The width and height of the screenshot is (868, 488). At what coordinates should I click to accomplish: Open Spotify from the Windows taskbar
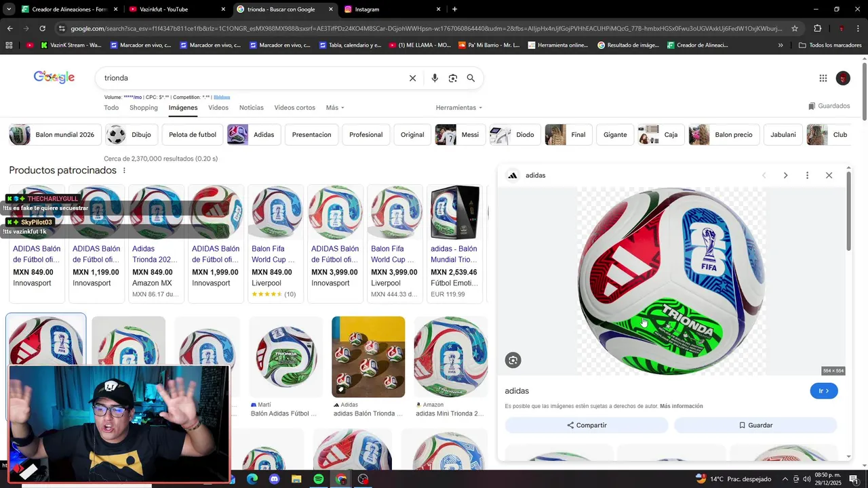(x=319, y=479)
